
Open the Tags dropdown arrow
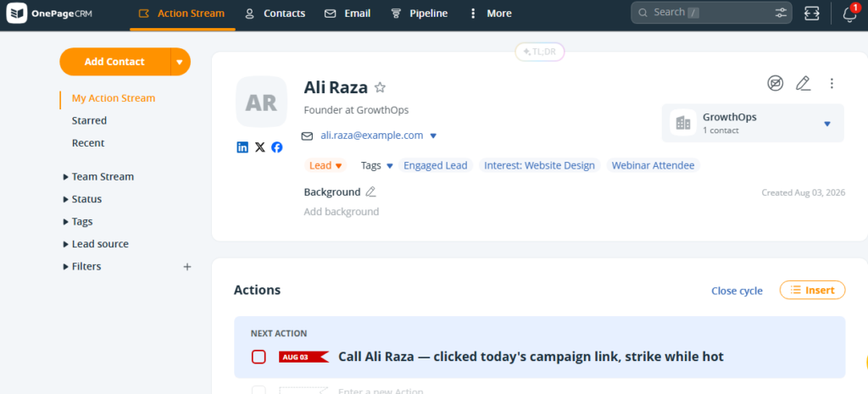[x=390, y=165]
